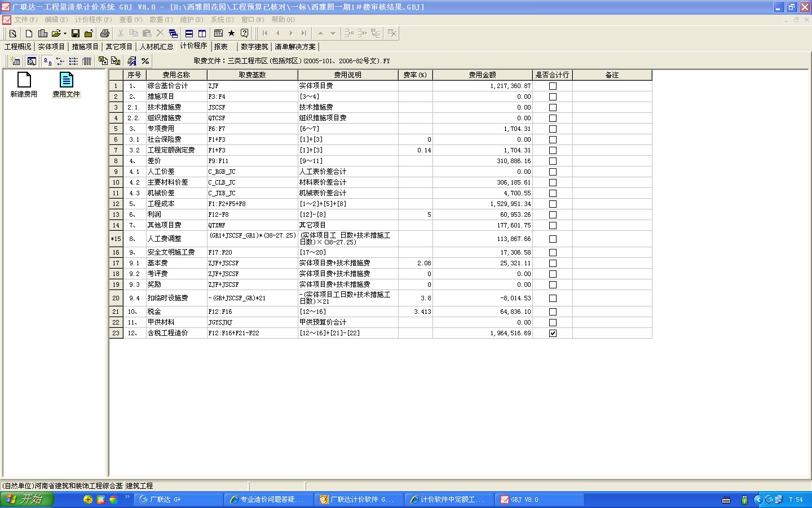The height and width of the screenshot is (508, 812).
Task: Select the details view button
Action: coord(87,61)
